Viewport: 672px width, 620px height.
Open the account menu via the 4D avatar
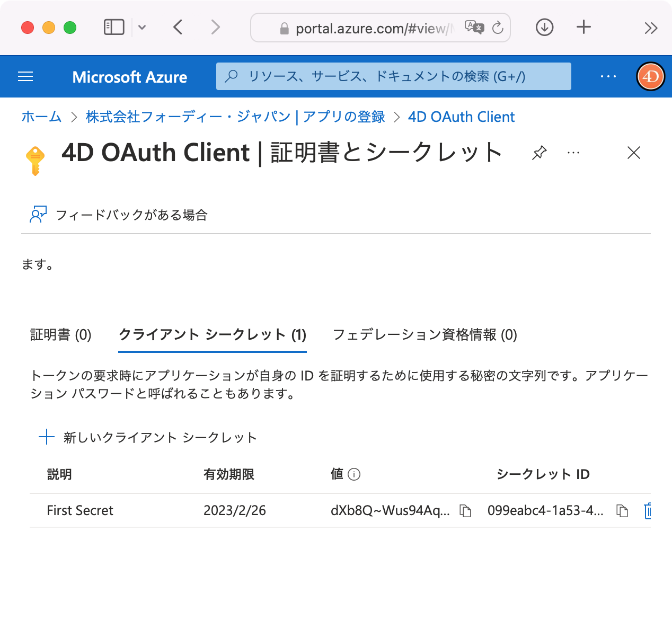click(x=650, y=76)
